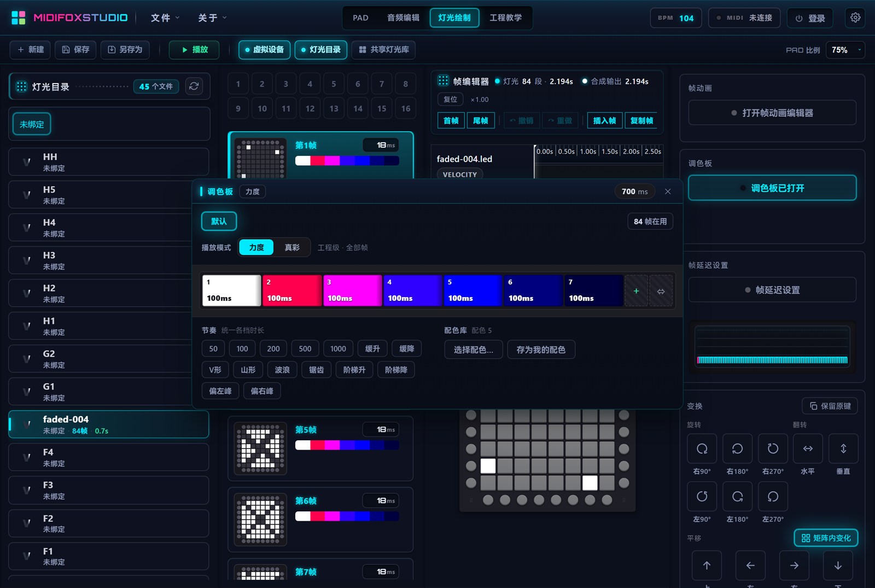
Task: Click the 新建 plus button
Action: pos(30,50)
